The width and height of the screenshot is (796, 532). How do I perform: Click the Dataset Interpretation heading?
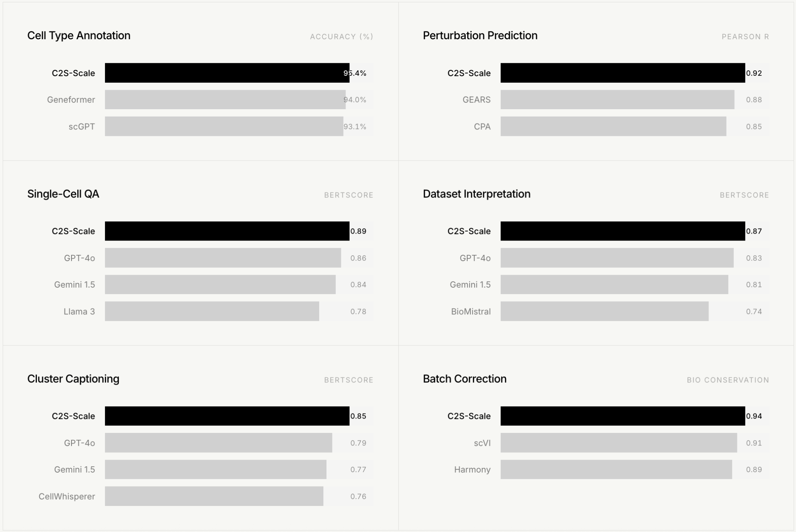[477, 194]
